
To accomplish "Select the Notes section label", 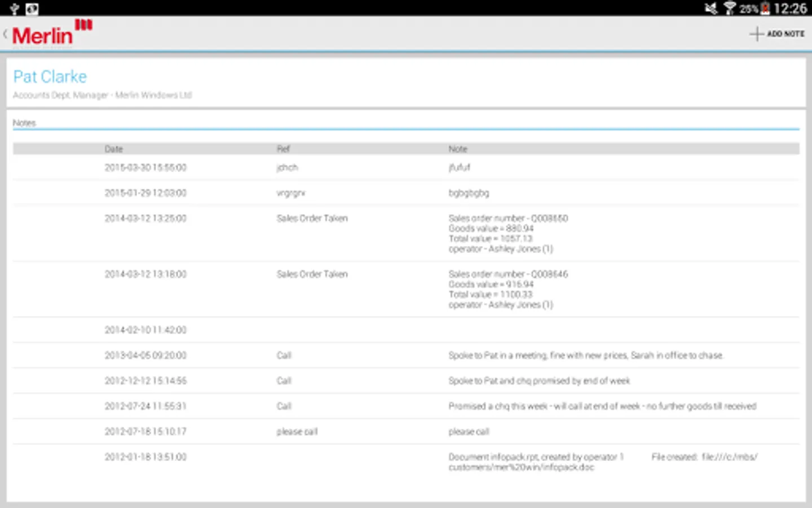I will tap(25, 122).
